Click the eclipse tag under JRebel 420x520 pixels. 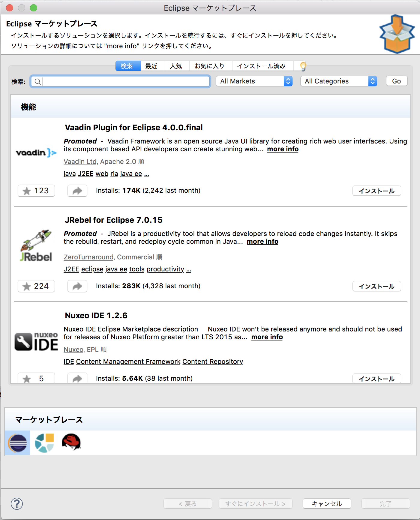tap(92, 269)
